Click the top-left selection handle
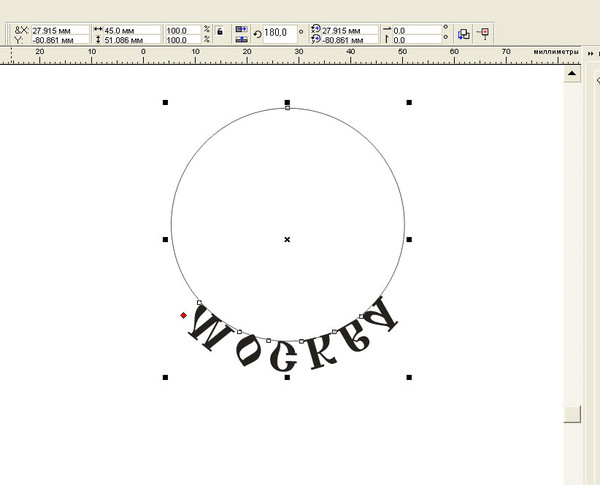The width and height of the screenshot is (600, 485). [165, 102]
